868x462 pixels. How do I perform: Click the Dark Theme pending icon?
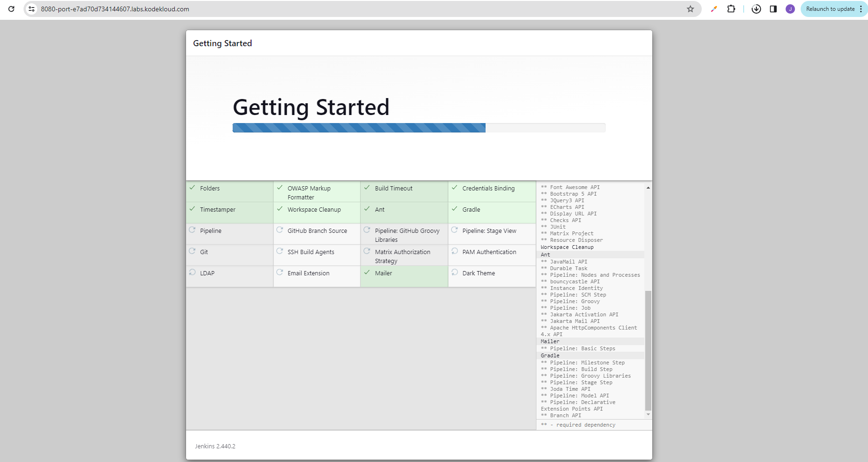[x=454, y=272]
